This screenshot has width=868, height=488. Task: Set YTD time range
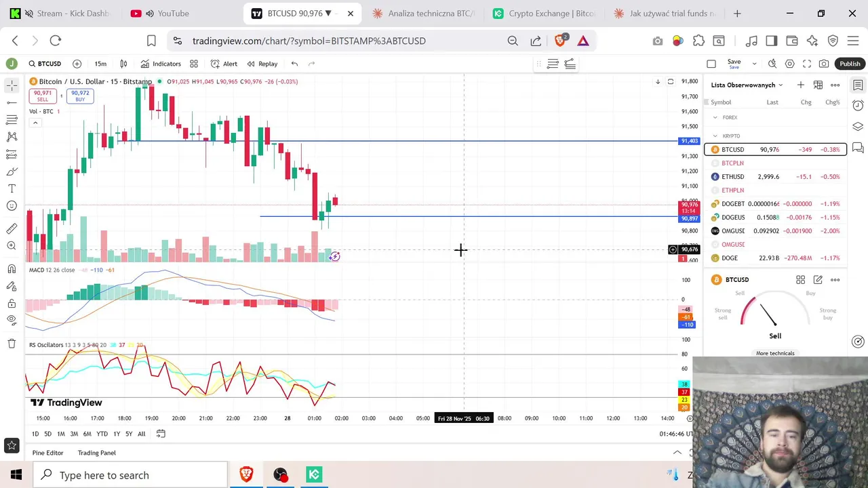(x=102, y=434)
